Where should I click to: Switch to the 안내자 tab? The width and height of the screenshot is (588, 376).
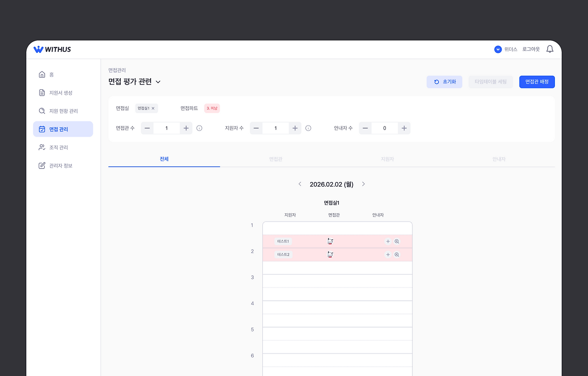(x=499, y=159)
